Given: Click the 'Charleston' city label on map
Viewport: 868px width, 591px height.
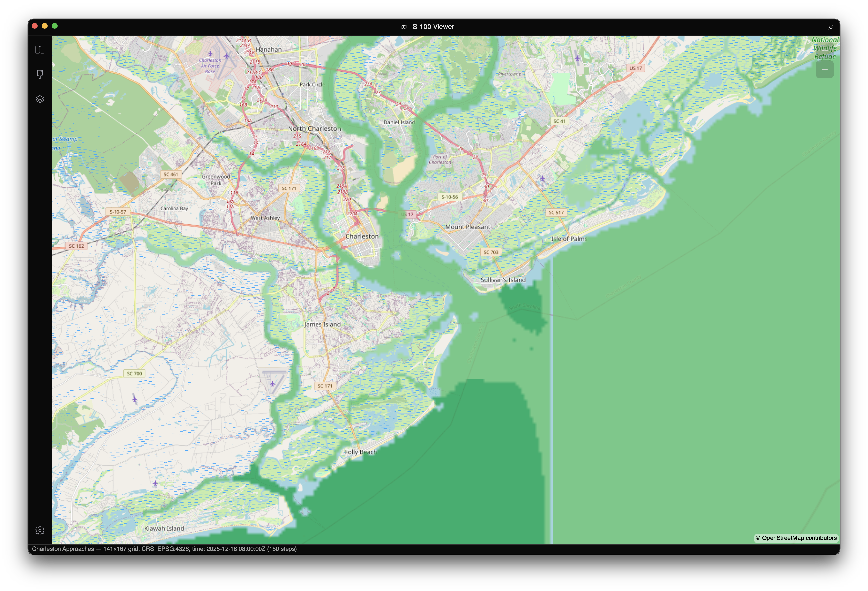Looking at the screenshot, I should 362,236.
